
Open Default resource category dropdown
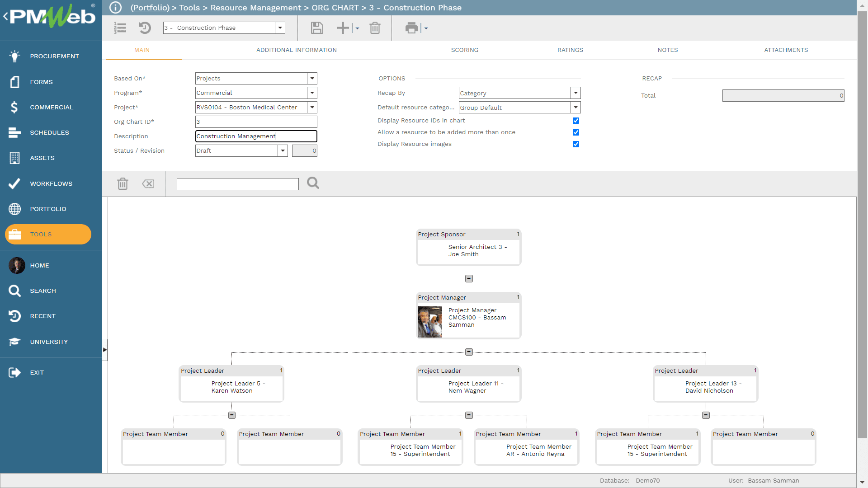pos(576,107)
